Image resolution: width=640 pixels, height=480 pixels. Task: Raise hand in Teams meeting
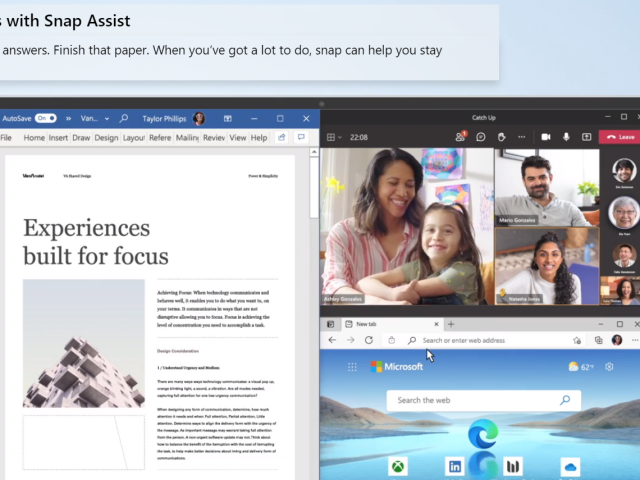(x=501, y=137)
